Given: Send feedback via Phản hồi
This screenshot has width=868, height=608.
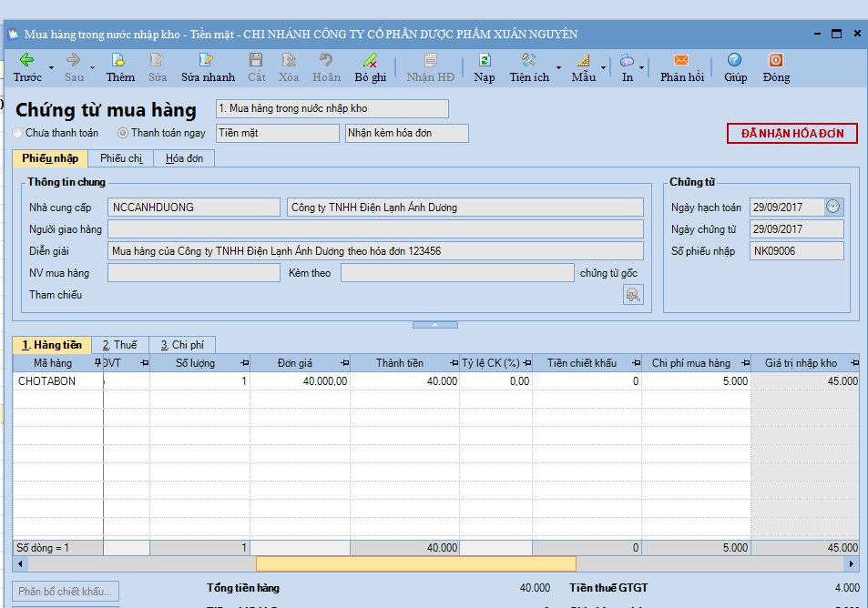Looking at the screenshot, I should point(681,67).
